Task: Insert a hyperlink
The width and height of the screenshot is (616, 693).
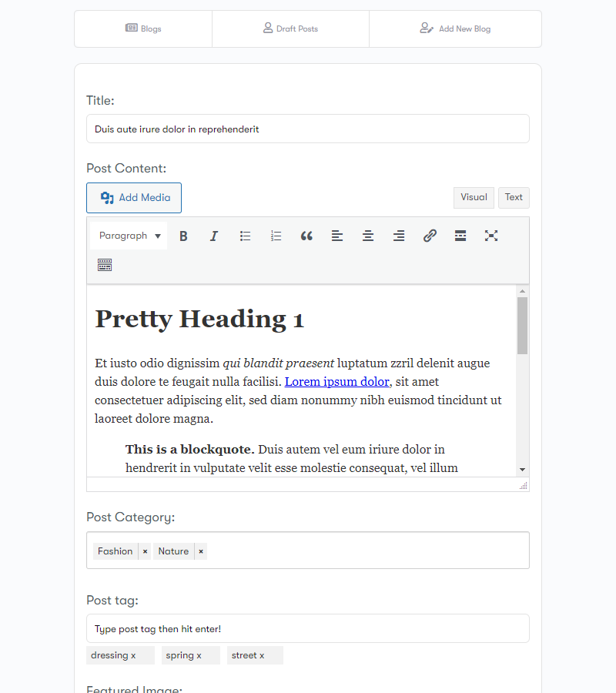Action: (x=430, y=236)
